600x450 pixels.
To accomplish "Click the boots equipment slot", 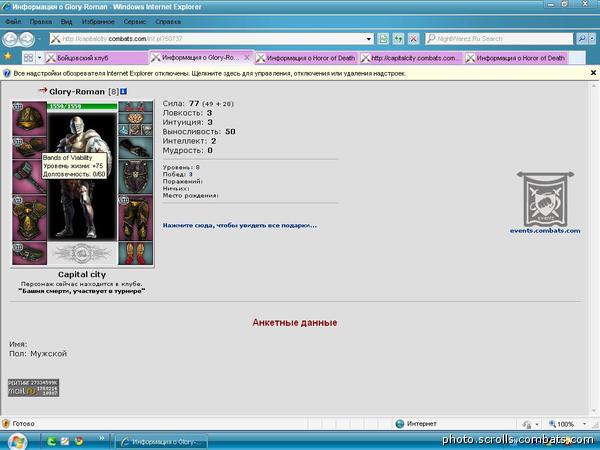I will pos(135,253).
